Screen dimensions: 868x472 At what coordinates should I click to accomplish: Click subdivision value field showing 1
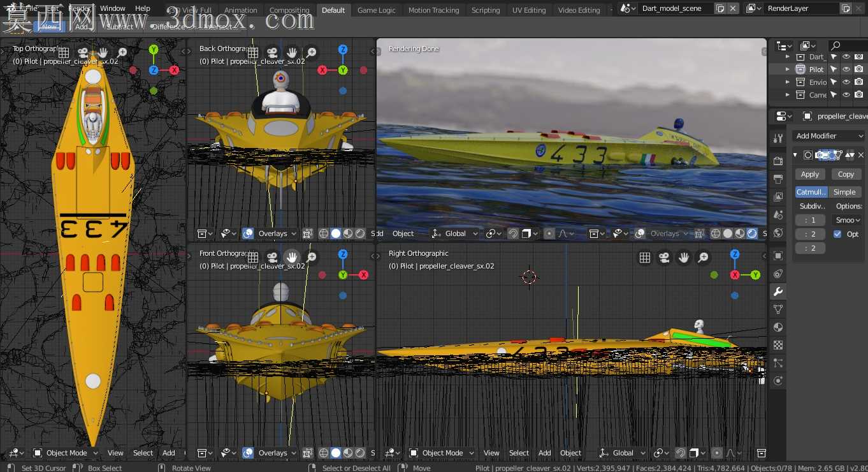pyautogui.click(x=810, y=220)
